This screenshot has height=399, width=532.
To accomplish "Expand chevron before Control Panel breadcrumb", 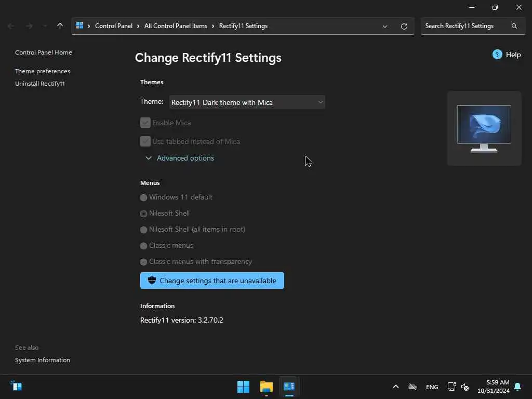I will (89, 26).
